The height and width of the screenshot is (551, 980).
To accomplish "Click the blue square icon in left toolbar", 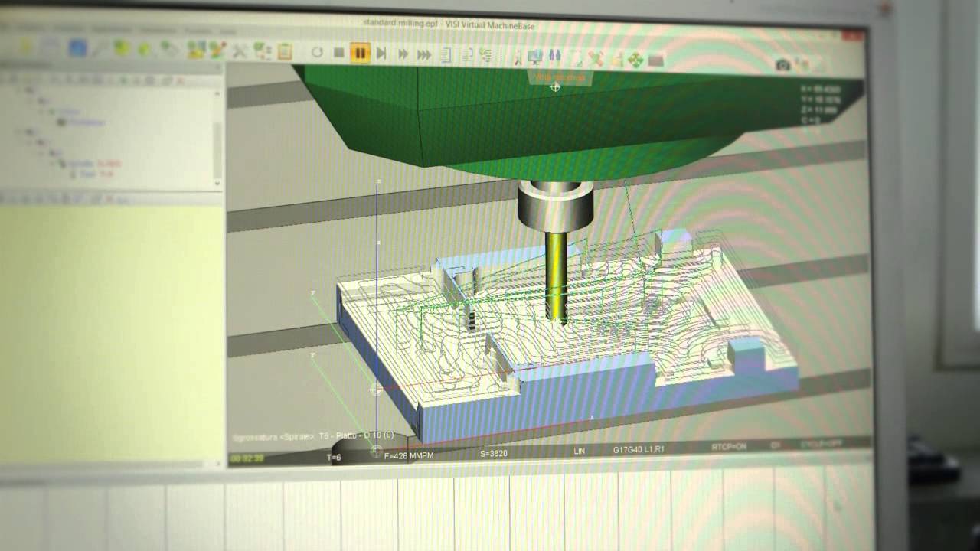I will pyautogui.click(x=77, y=48).
